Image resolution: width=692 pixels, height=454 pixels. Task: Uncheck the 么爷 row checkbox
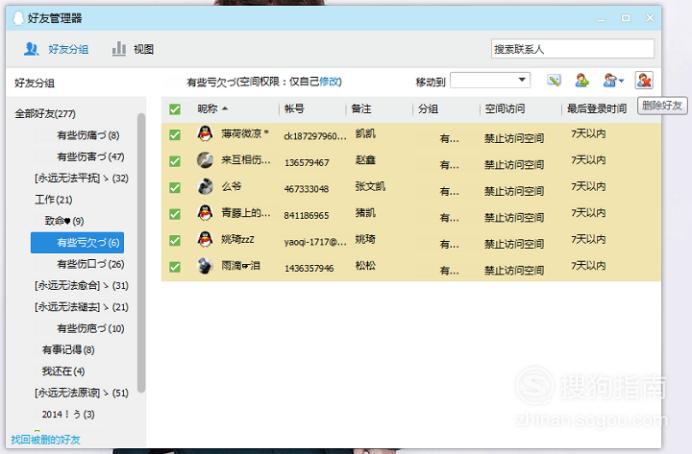pos(175,188)
